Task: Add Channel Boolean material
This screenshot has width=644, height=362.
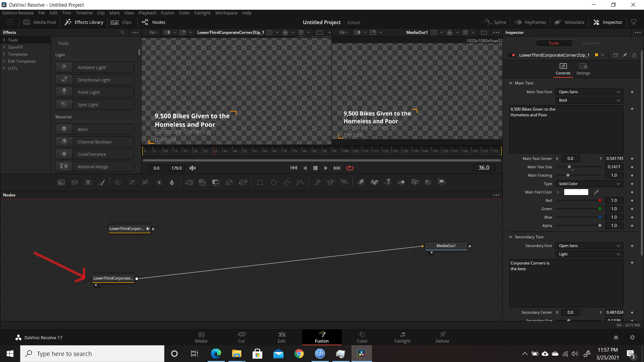Action: [95, 142]
